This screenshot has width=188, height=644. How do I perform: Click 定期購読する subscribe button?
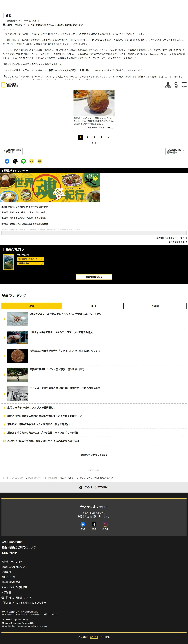click(30, 263)
